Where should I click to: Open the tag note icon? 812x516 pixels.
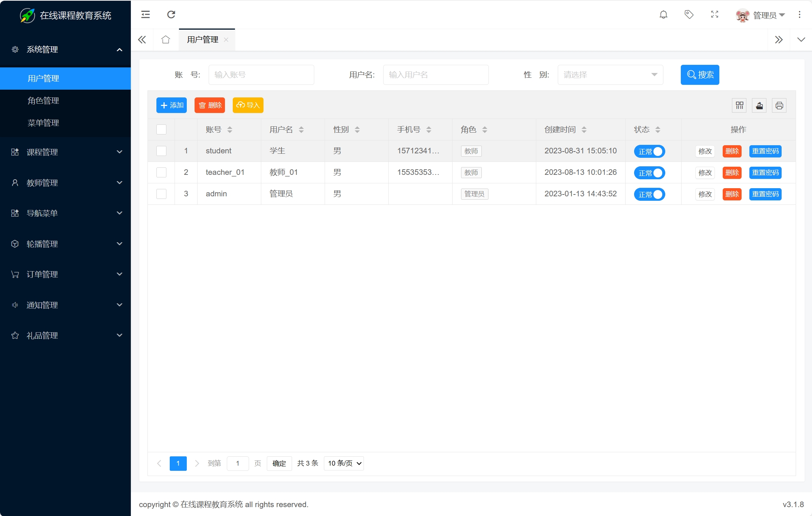click(689, 15)
